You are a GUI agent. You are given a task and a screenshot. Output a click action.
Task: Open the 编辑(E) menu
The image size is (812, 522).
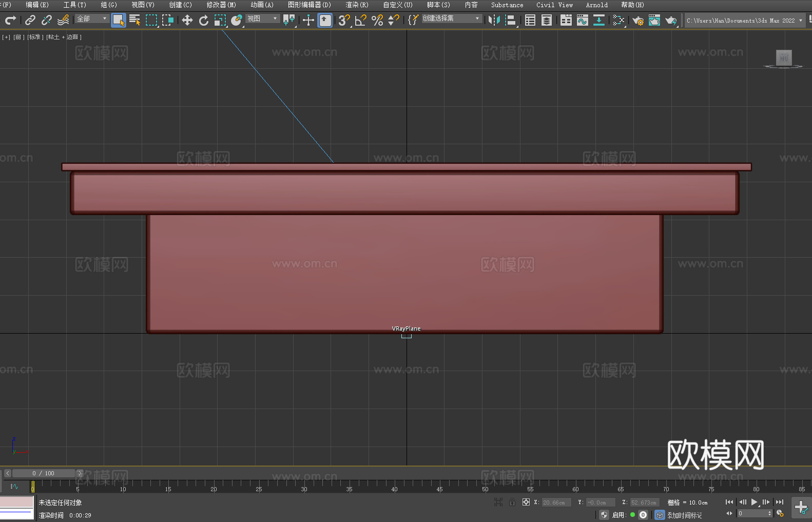coord(37,5)
